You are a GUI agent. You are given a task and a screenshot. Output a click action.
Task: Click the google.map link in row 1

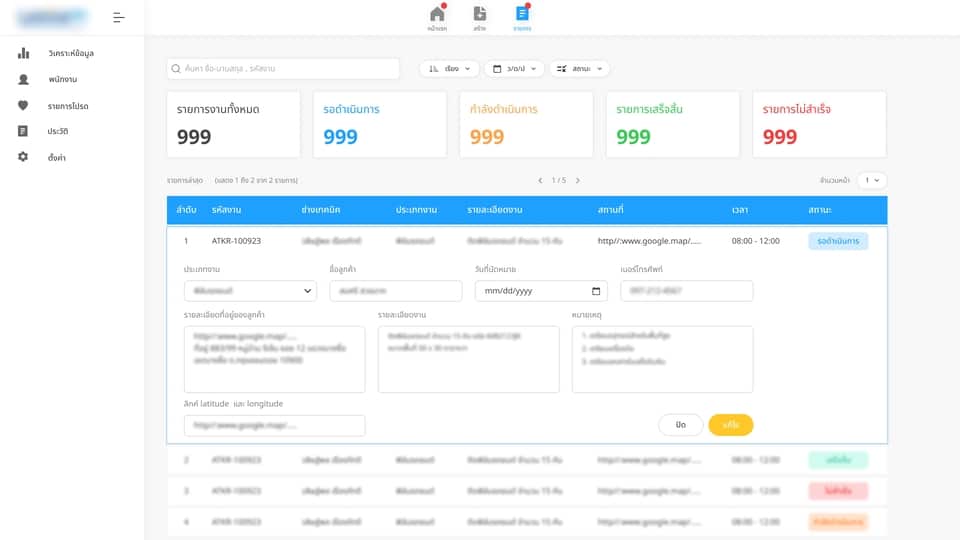coord(650,241)
